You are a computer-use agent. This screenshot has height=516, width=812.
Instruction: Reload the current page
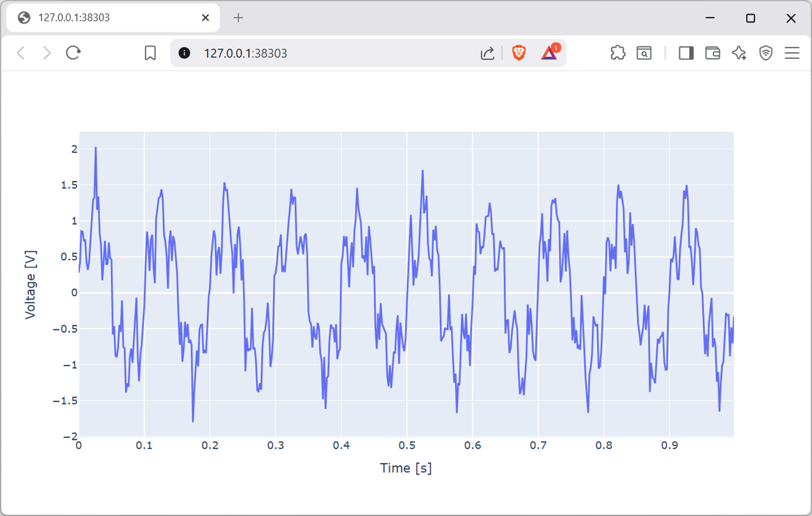point(73,53)
